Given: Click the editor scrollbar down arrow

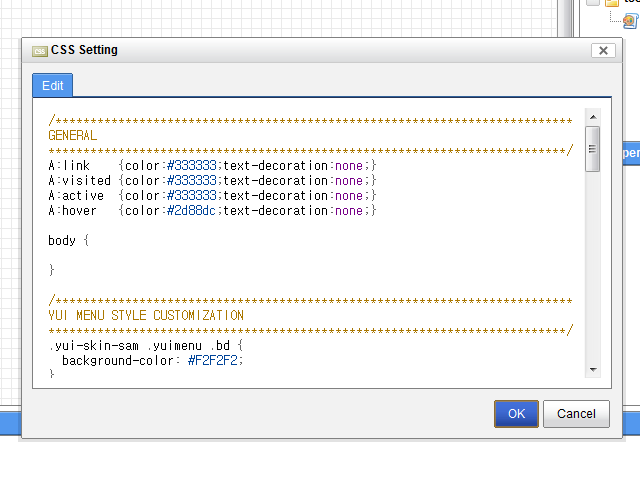Looking at the screenshot, I should point(592,369).
